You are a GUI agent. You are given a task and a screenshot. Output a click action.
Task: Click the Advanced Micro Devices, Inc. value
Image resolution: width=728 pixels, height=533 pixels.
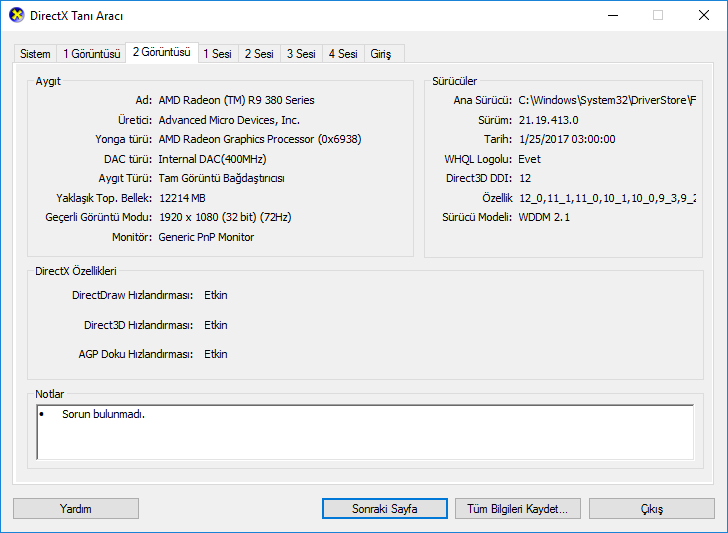[x=229, y=120]
